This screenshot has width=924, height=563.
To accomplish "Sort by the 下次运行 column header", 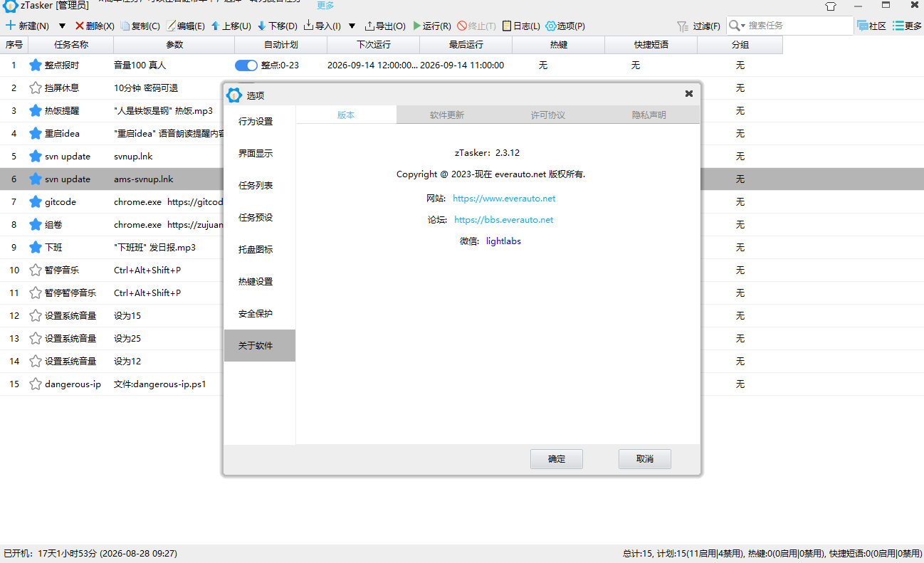I will [374, 45].
